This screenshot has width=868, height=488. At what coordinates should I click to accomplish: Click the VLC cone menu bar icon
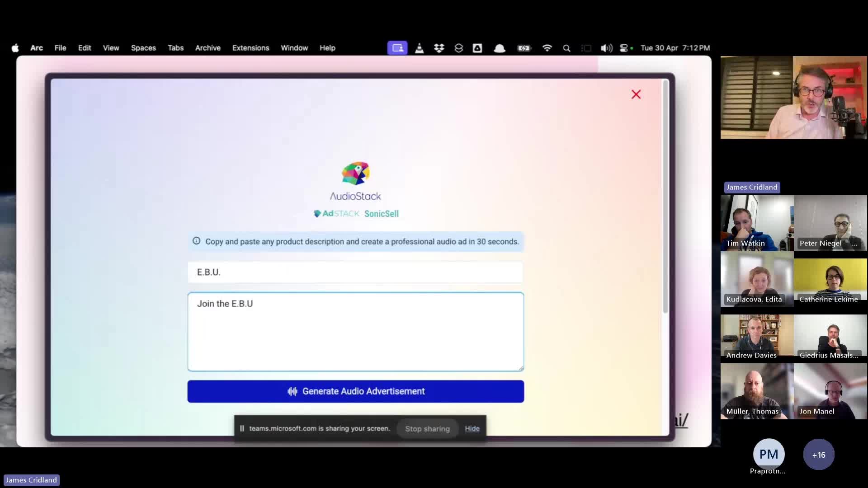click(x=420, y=48)
